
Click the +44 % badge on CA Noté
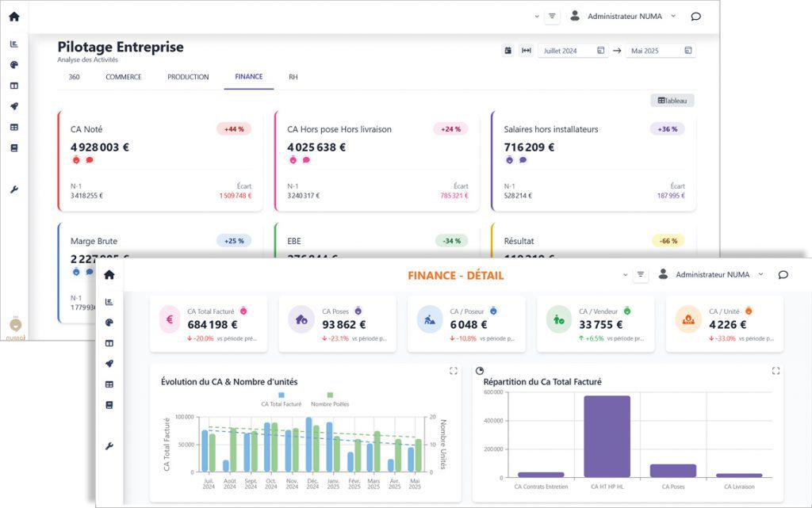click(x=233, y=129)
